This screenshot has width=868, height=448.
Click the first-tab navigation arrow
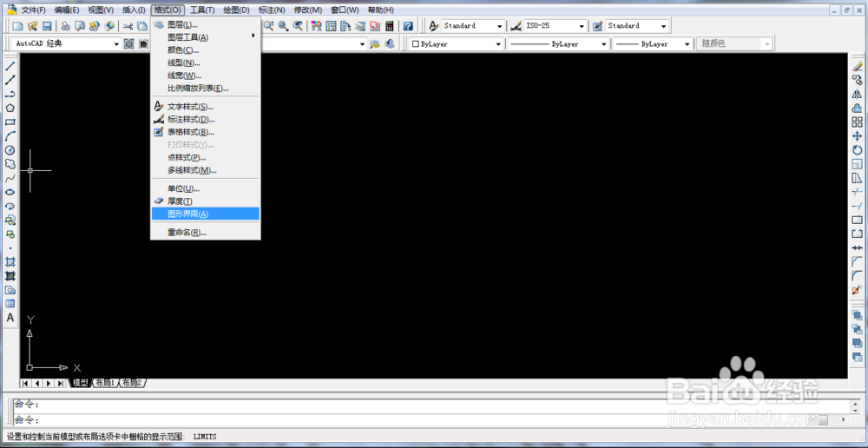coord(25,383)
